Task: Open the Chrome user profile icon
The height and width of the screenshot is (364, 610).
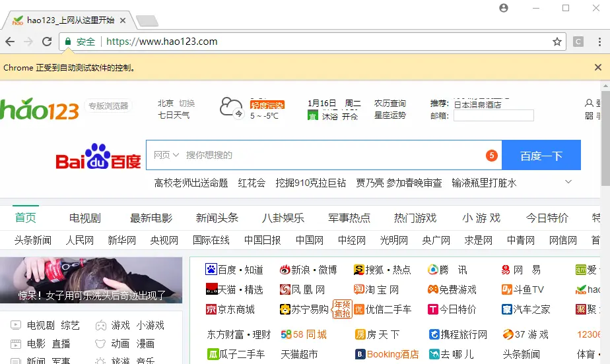Action: pos(504,8)
